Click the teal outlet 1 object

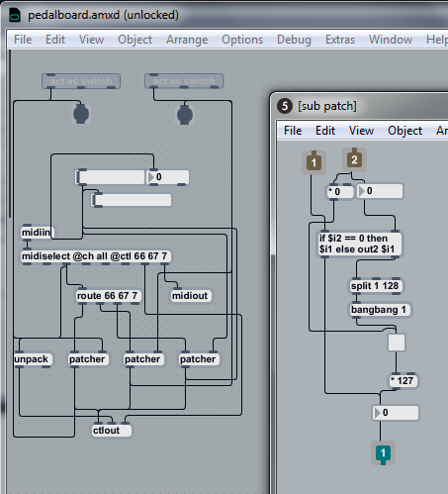click(x=383, y=453)
